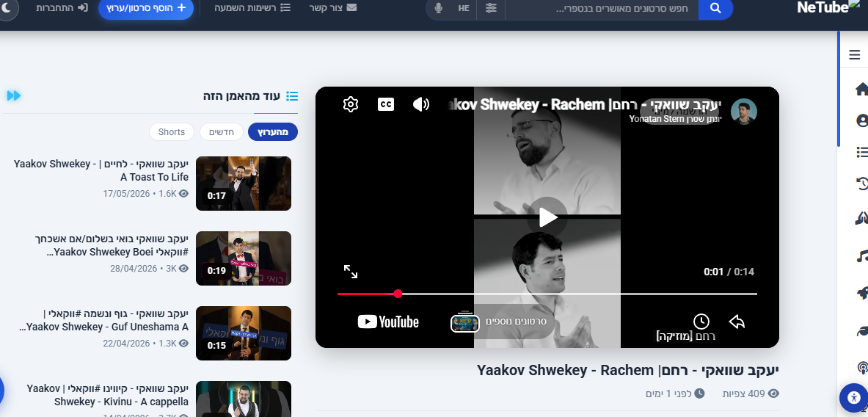The width and height of the screenshot is (868, 417).
Task: Click the Yaakov Shwekey - Rachem title under the player
Action: pos(628,371)
